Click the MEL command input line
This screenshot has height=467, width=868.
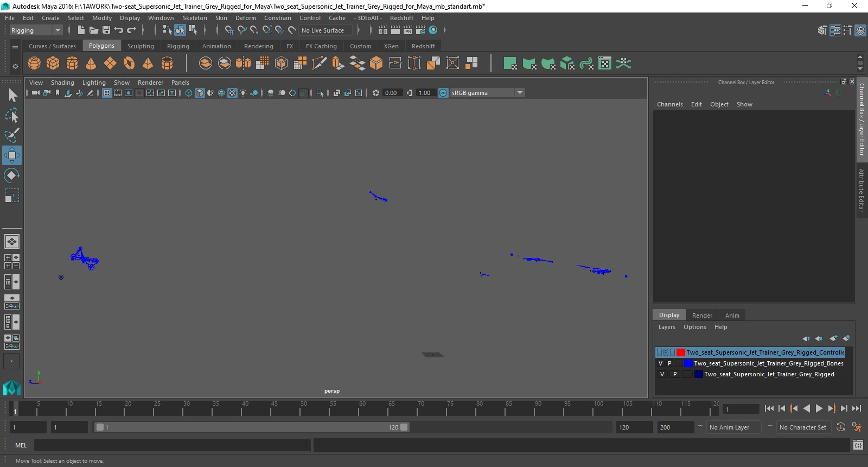[172, 445]
